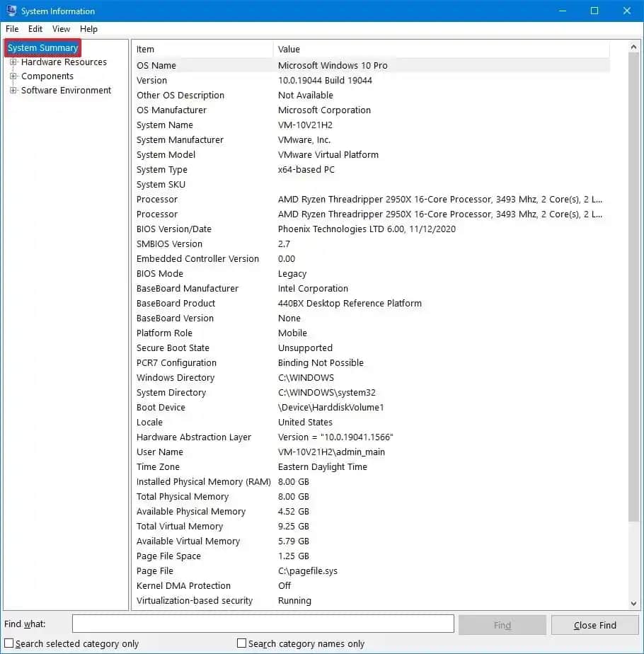Click the Item column header
Image resolution: width=644 pixels, height=654 pixels.
(x=202, y=50)
